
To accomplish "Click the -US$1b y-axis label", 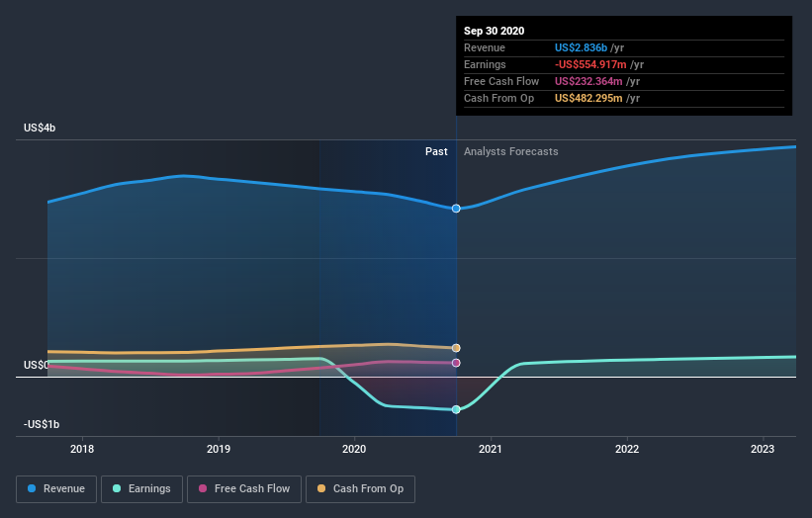I will [42, 424].
